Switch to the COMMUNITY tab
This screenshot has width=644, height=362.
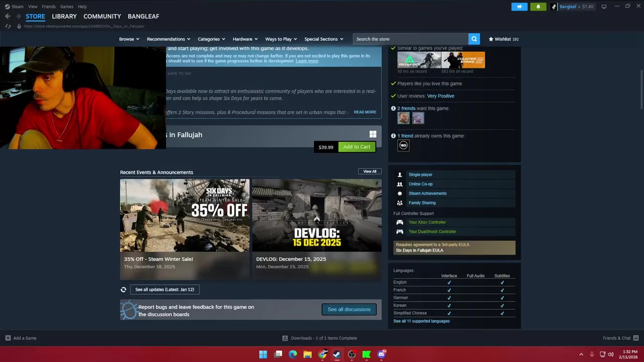click(102, 16)
